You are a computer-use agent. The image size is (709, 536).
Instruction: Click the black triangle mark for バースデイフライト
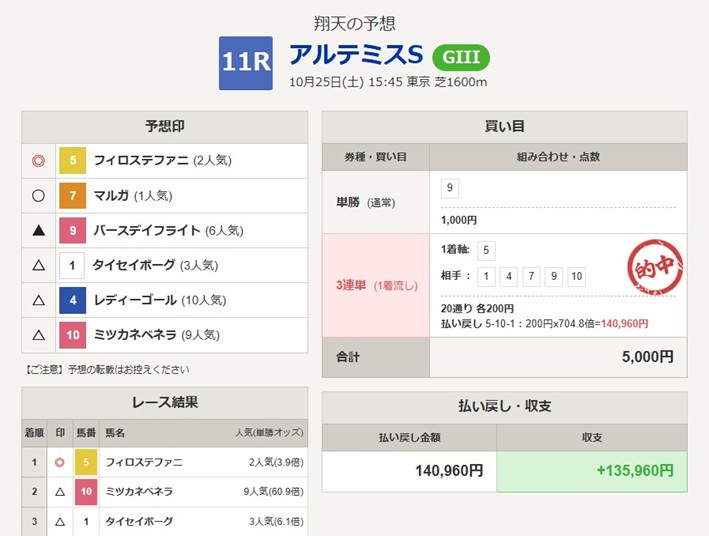[39, 230]
